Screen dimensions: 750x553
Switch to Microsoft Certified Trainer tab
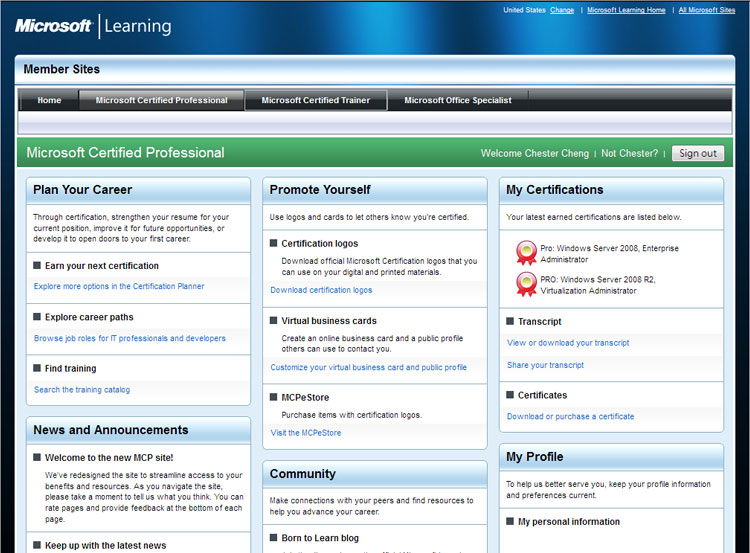coord(316,100)
